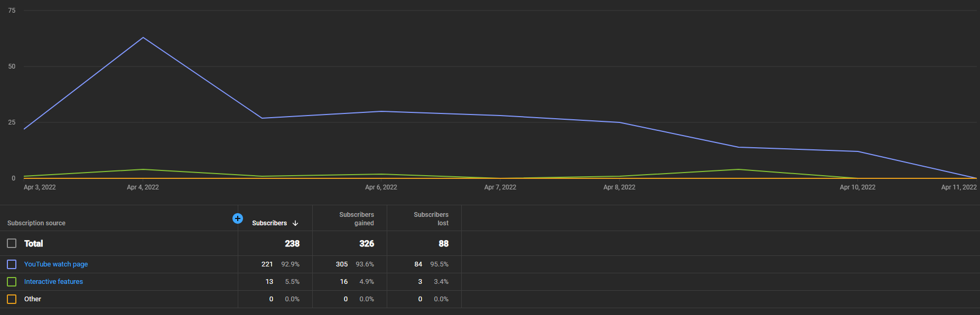Screen dimensions: 980x315
Task: Click the Subscribers gained column header
Action: coord(357,219)
